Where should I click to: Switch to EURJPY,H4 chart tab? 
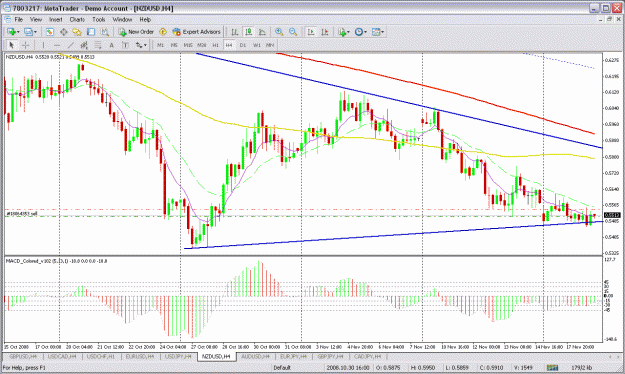pos(293,356)
